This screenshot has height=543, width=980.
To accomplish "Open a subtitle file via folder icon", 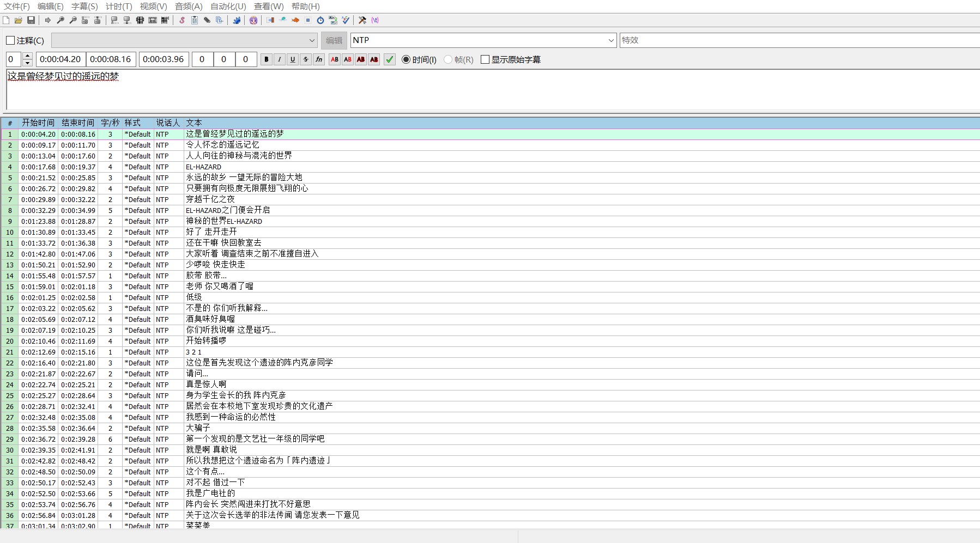I will pos(19,20).
